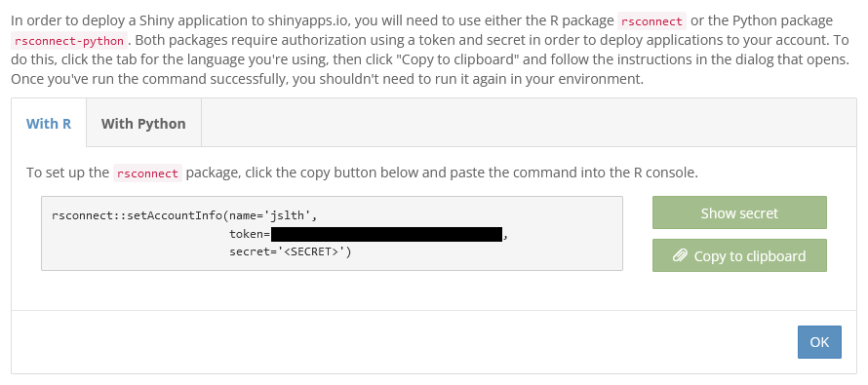Click the blank dialog footer left of OK
The width and height of the screenshot is (868, 385).
(404, 342)
